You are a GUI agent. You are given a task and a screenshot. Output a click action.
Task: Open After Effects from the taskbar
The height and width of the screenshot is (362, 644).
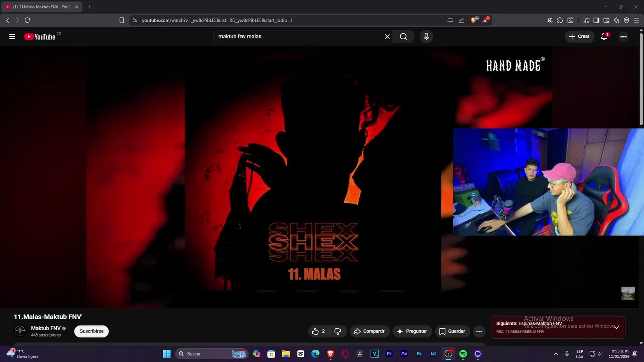coord(404,354)
